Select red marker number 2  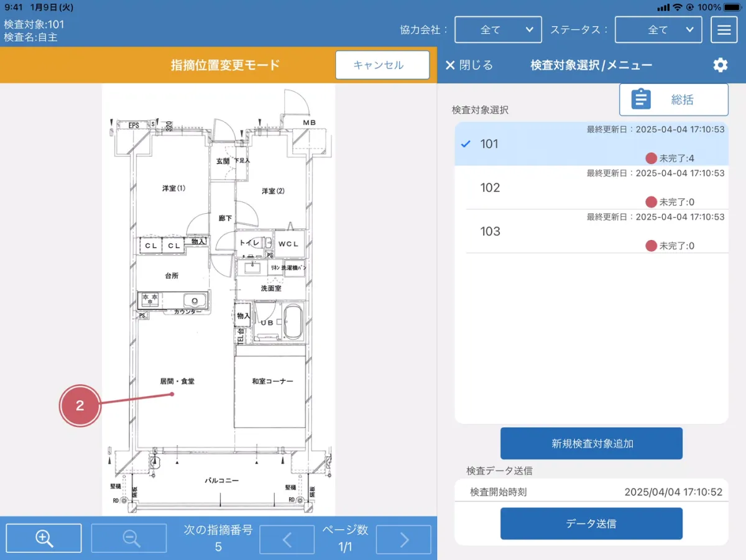click(80, 406)
